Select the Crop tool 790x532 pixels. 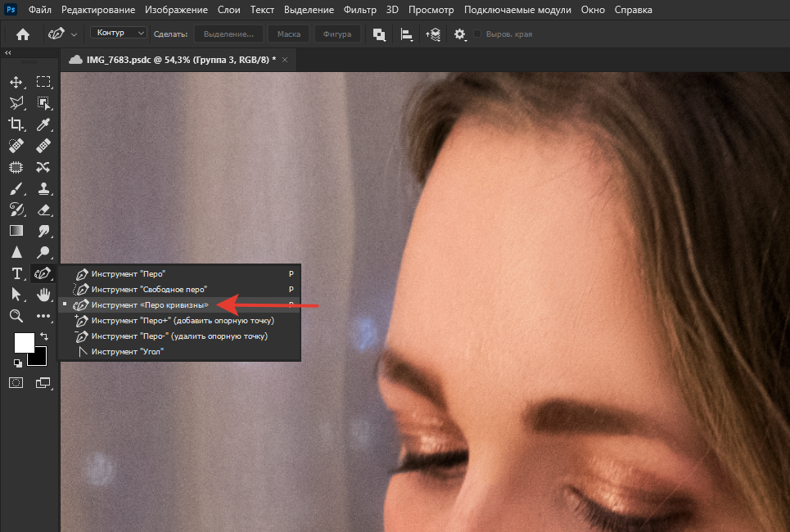[x=16, y=124]
